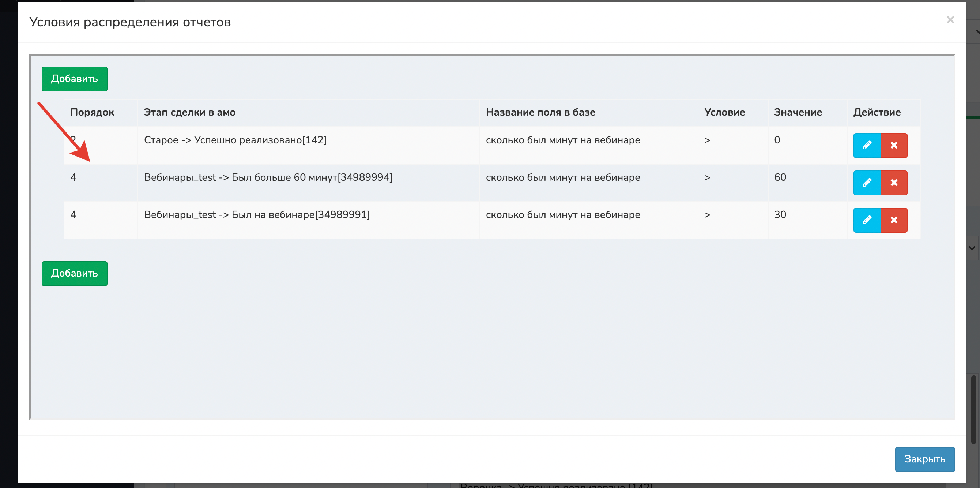Click the Условия распределения отчетов title
980x488 pixels.
coord(130,22)
